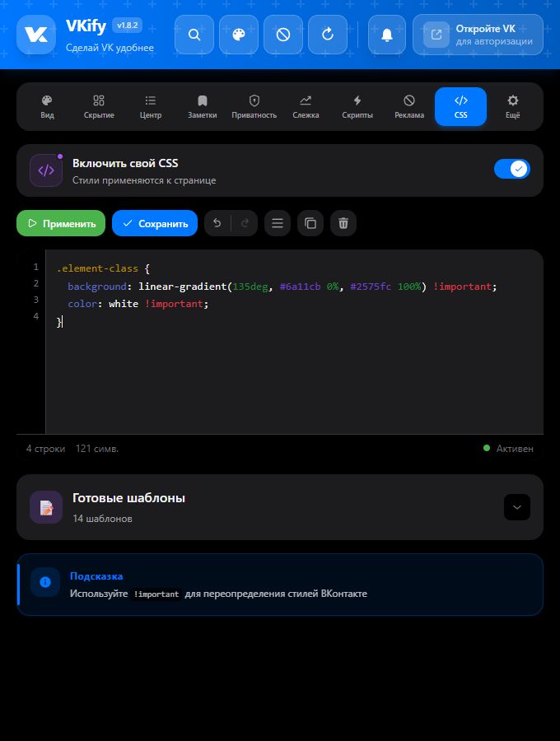The height and width of the screenshot is (741, 560).
Task: Open notifications bell icon
Action: click(387, 35)
